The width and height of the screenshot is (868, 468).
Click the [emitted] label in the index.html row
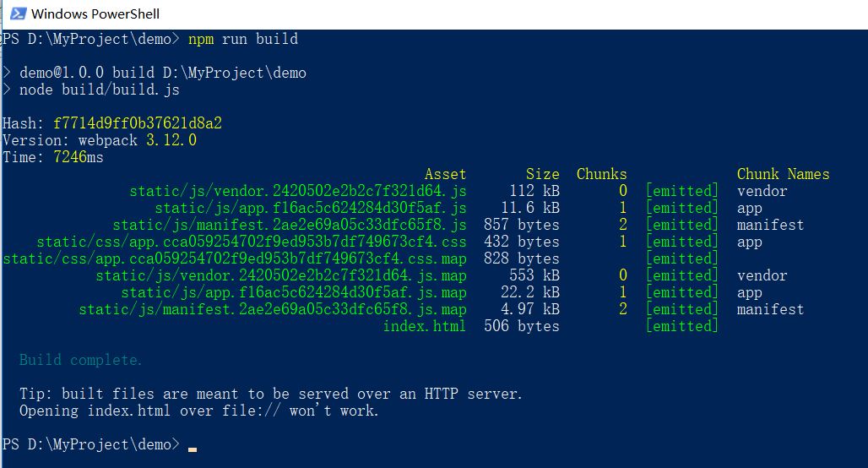[x=681, y=326]
